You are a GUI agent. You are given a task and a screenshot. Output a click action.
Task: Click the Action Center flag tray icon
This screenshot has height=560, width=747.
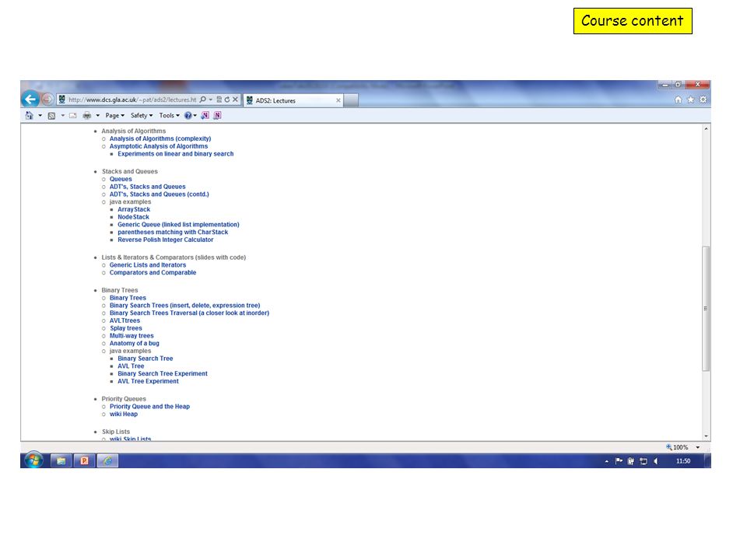click(x=619, y=461)
